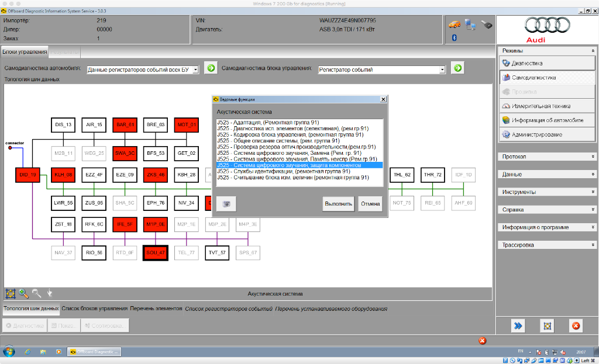Click the camera screenshot button in dialog
This screenshot has width=599, height=364.
pos(225,203)
